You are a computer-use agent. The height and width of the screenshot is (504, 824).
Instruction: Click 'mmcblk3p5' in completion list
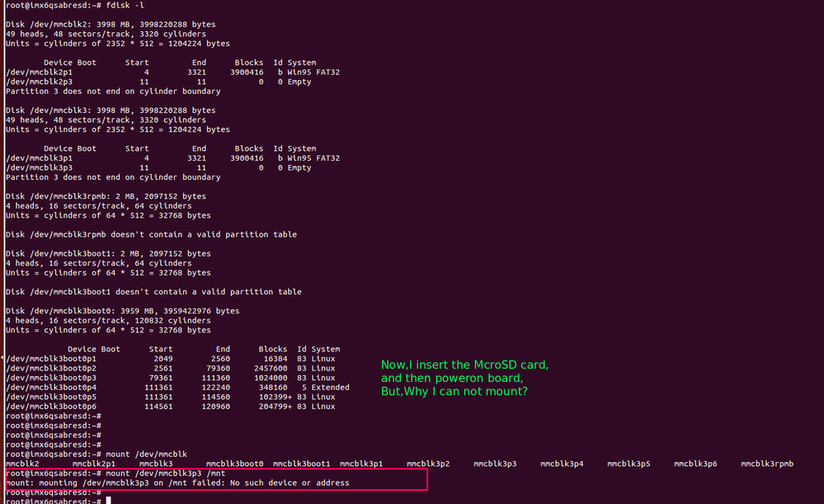click(x=629, y=464)
